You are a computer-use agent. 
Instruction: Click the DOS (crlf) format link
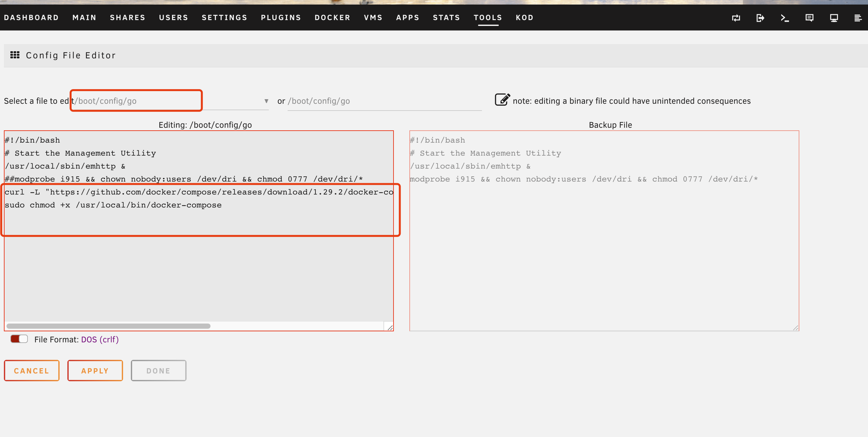pyautogui.click(x=100, y=339)
